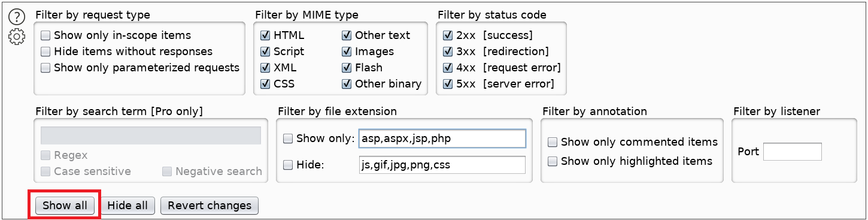The height and width of the screenshot is (220, 868).
Task: Toggle the Flash MIME type checkbox
Action: click(347, 68)
